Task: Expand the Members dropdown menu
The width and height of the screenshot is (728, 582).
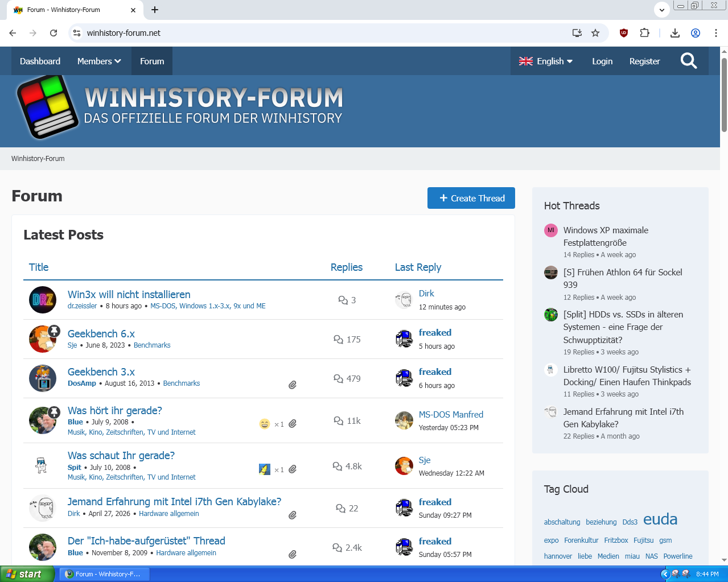Action: click(x=99, y=61)
